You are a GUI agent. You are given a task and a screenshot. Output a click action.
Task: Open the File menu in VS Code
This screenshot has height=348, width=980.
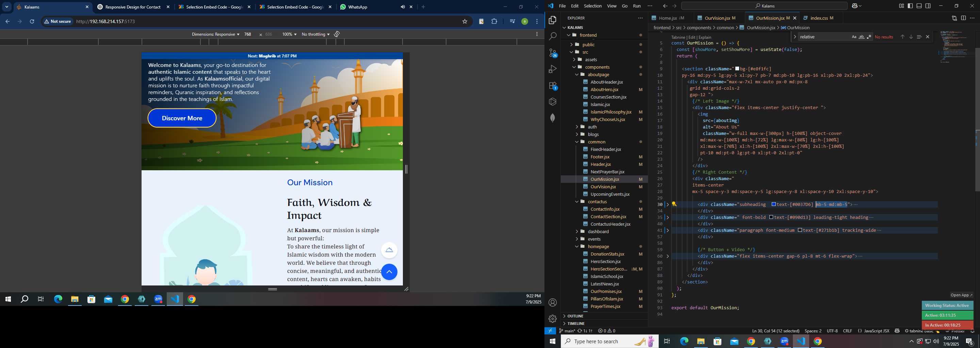(562, 6)
